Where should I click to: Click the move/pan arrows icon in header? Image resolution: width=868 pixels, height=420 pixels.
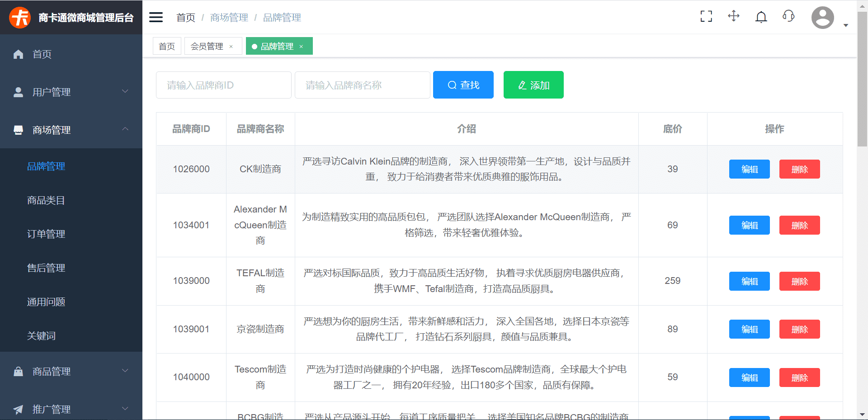point(733,16)
